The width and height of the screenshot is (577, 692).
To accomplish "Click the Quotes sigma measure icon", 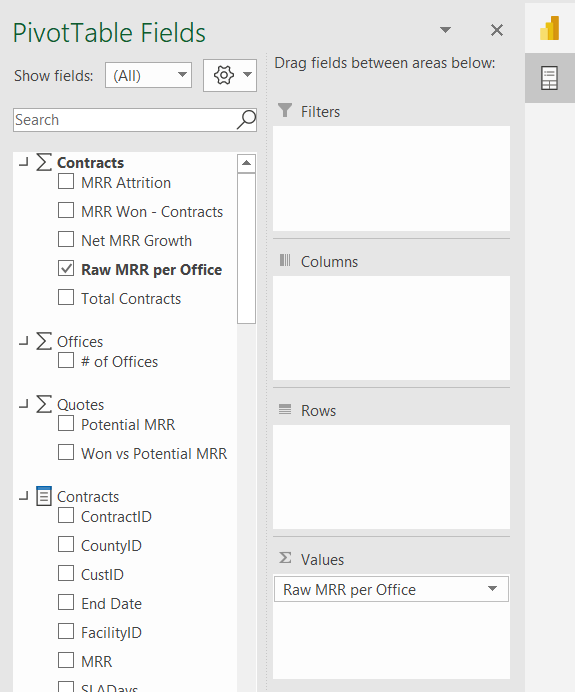I will click(44, 404).
